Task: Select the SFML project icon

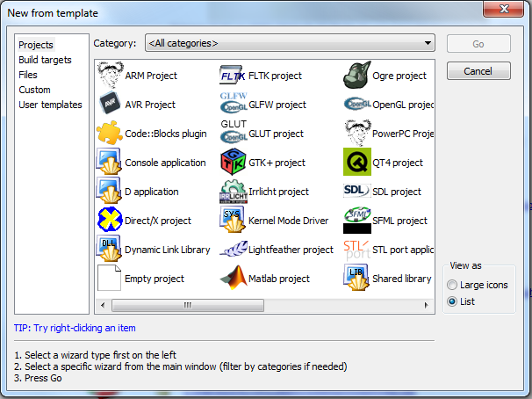Action: [x=357, y=220]
